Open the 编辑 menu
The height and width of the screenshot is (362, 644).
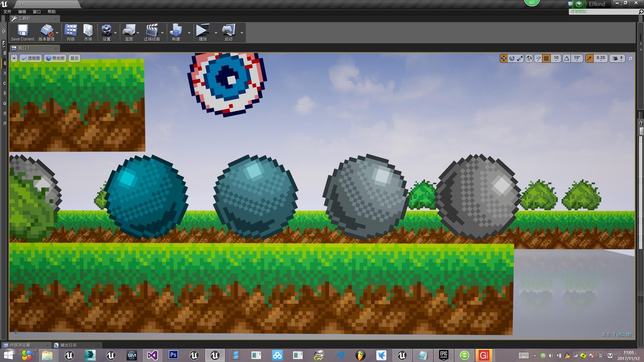coord(22,12)
